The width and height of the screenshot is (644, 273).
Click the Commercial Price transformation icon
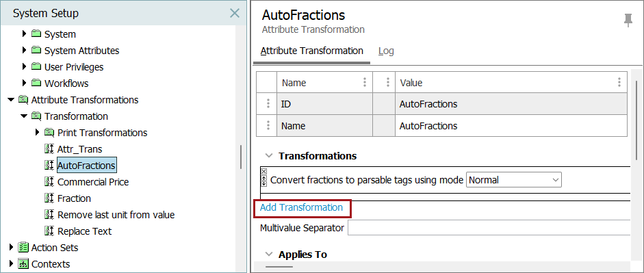tap(49, 182)
